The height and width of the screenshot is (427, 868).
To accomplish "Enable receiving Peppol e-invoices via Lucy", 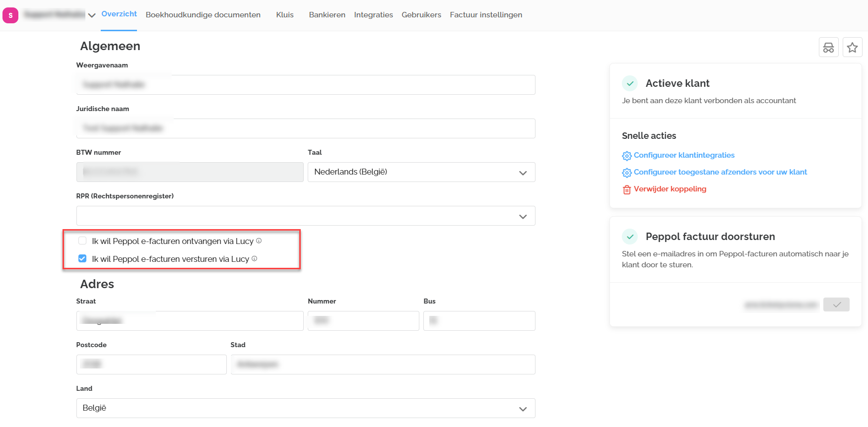I will 82,241.
